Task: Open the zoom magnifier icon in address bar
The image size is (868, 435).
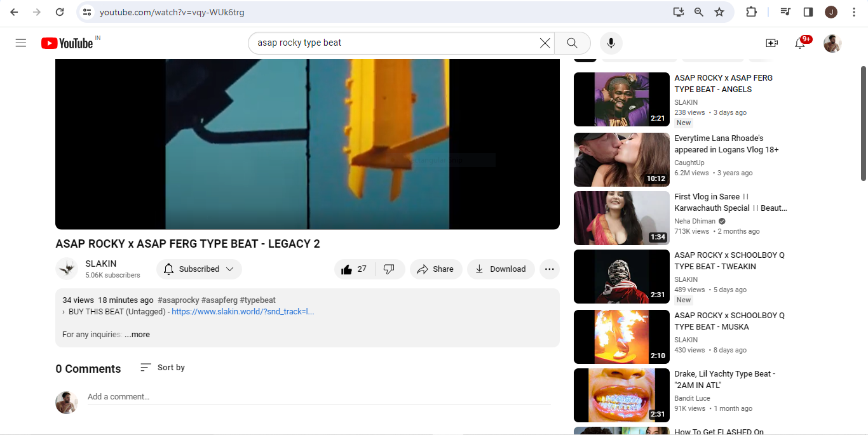Action: (699, 12)
